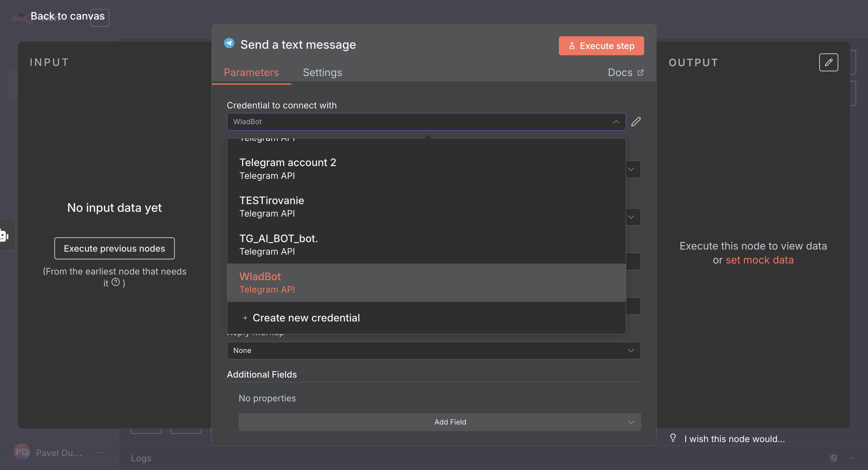
Task: Open the AI assistant robot icon
Action: point(5,235)
